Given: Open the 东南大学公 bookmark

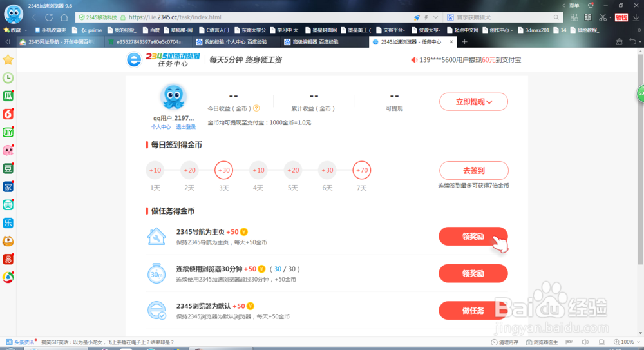Looking at the screenshot, I should click(x=250, y=30).
